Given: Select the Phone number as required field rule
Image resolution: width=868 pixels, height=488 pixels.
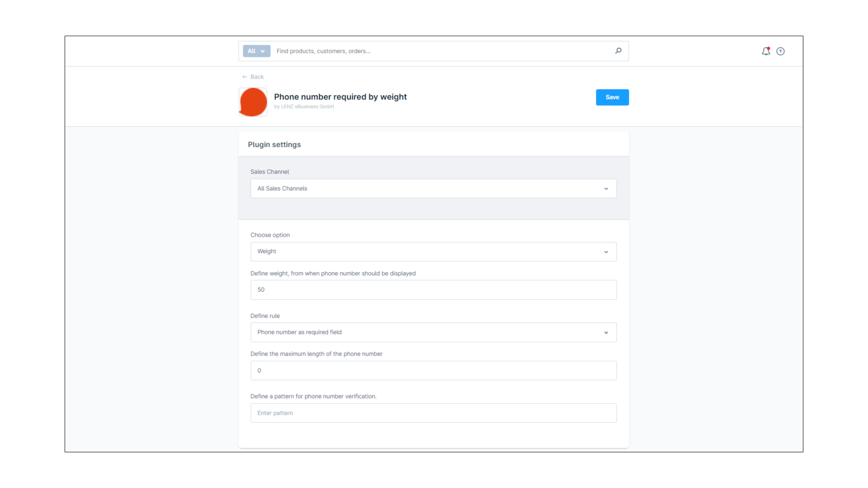Looking at the screenshot, I should point(434,332).
